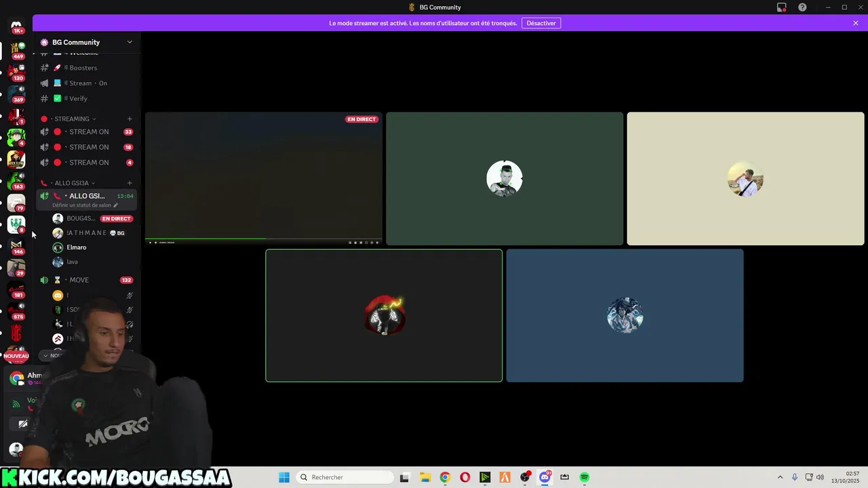Screen dimensions: 868x488
Task: Open Chrome from the taskbar
Action: coord(445,477)
